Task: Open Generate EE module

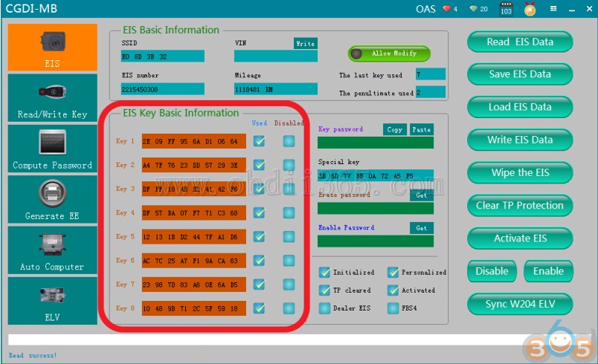Action: (x=53, y=200)
